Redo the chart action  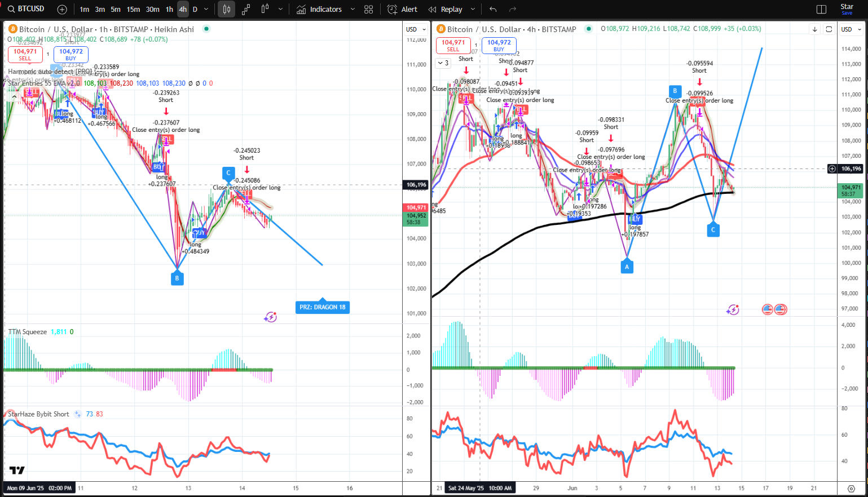click(x=513, y=10)
